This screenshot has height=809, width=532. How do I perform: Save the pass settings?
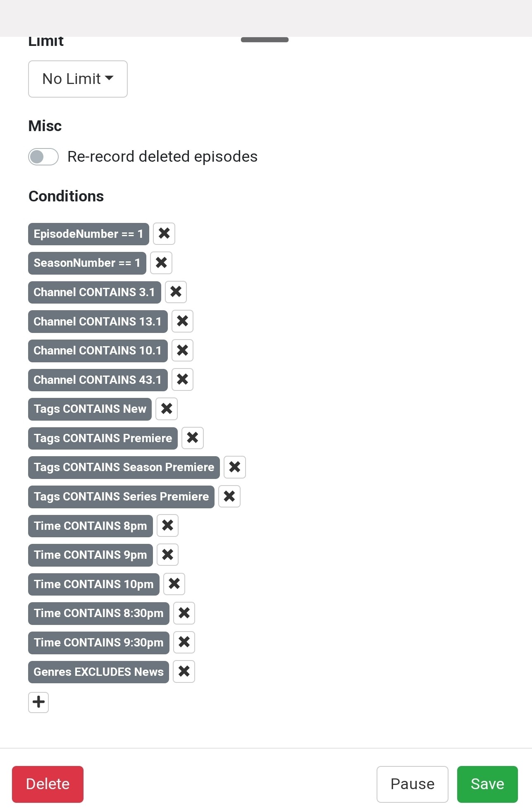coord(487,784)
